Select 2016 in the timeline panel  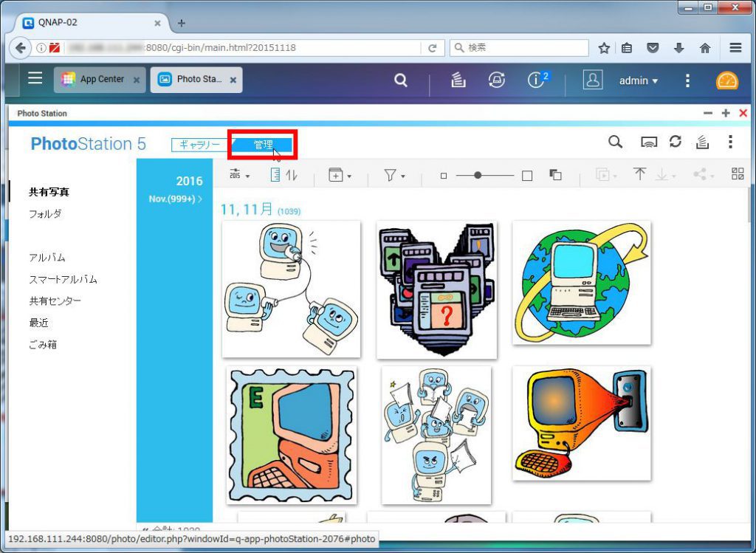click(x=189, y=182)
